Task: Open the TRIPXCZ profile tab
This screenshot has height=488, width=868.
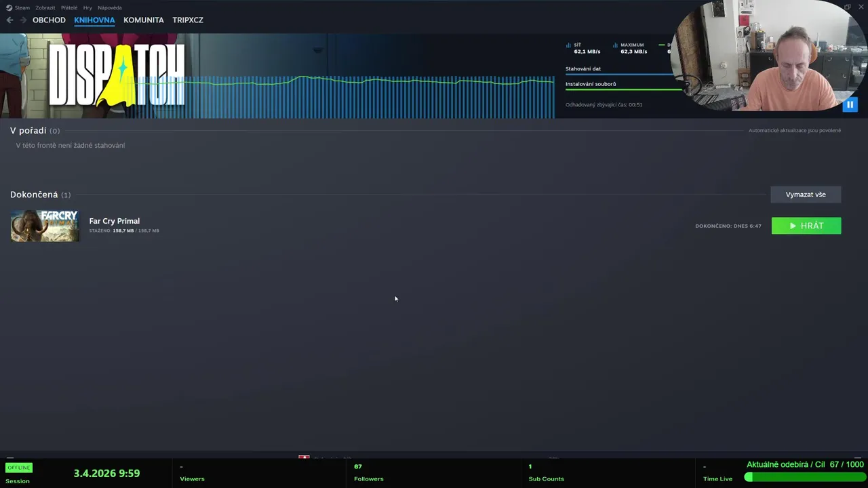Action: [188, 20]
